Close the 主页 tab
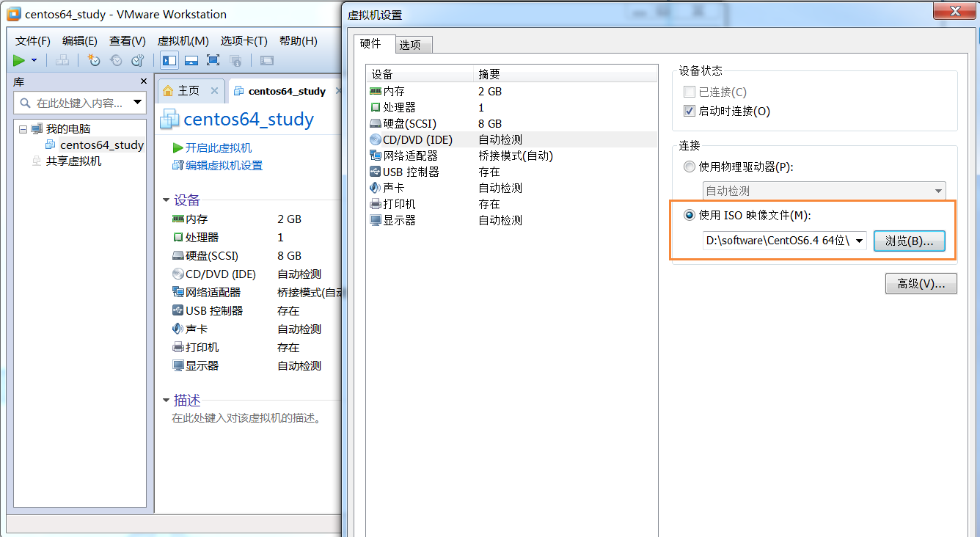Viewport: 980px width, 537px height. (x=214, y=90)
